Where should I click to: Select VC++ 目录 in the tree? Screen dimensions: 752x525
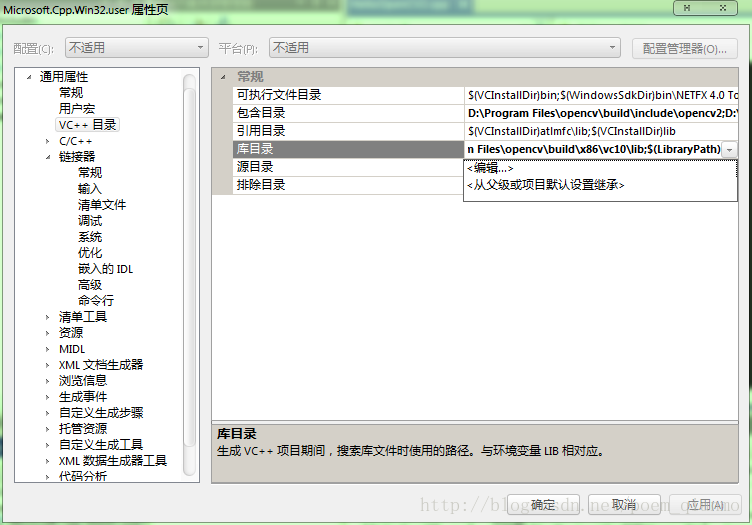87,125
